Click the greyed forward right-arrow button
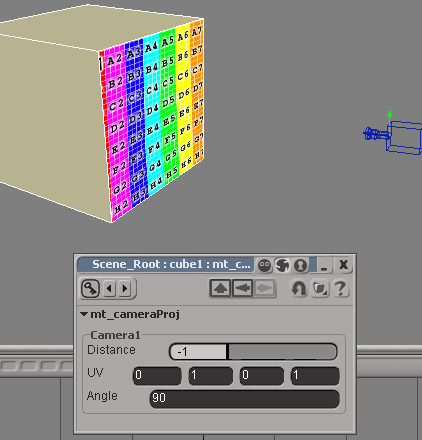Screen dimensions: 422x440 (265, 288)
